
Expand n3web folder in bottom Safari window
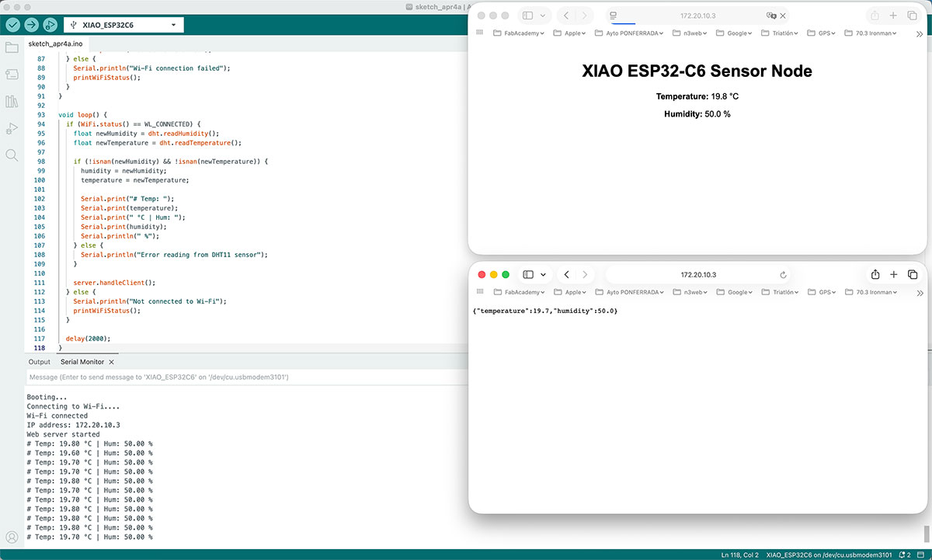pos(691,292)
